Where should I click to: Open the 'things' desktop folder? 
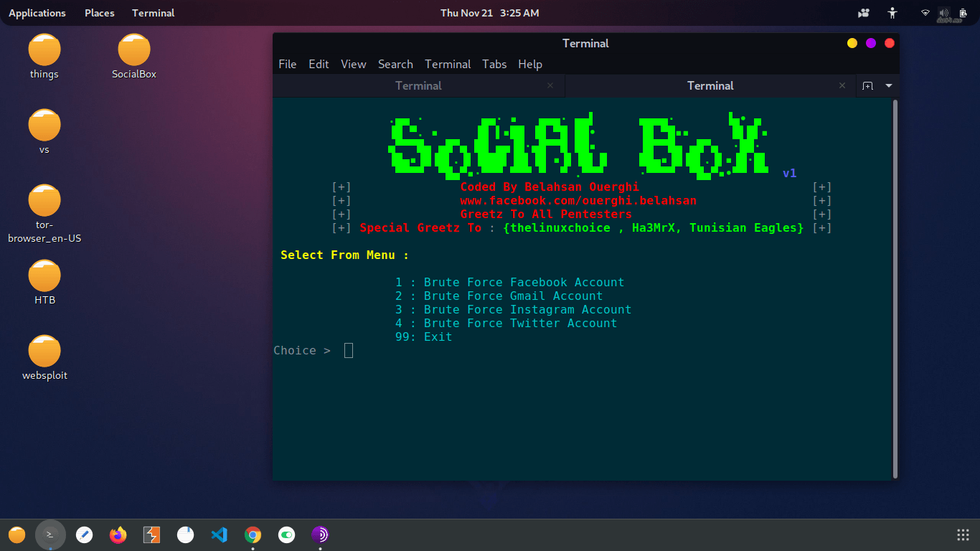click(44, 56)
